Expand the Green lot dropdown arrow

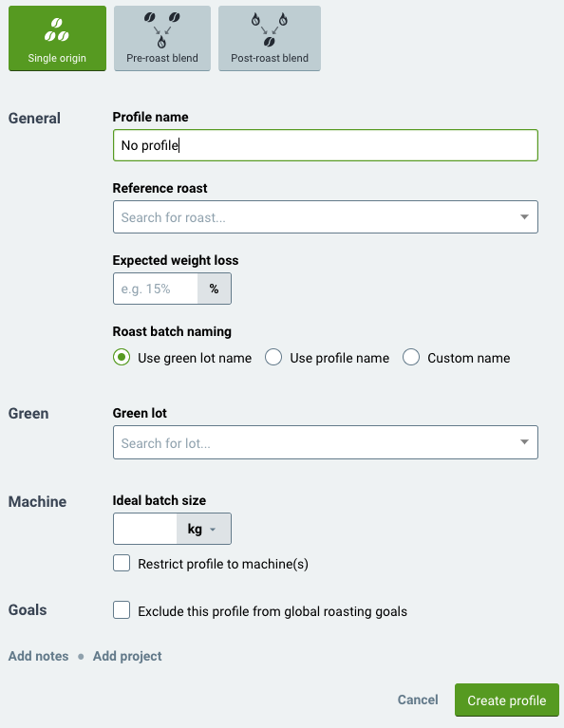(524, 442)
